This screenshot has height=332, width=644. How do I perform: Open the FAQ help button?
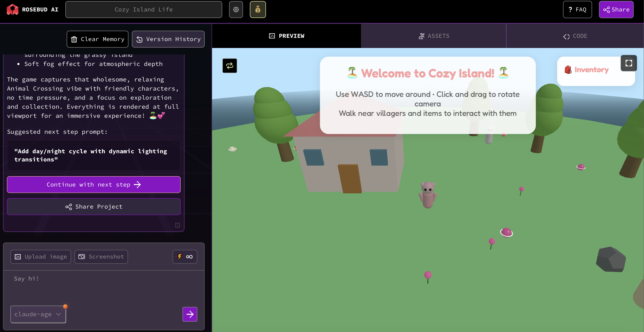click(x=577, y=10)
